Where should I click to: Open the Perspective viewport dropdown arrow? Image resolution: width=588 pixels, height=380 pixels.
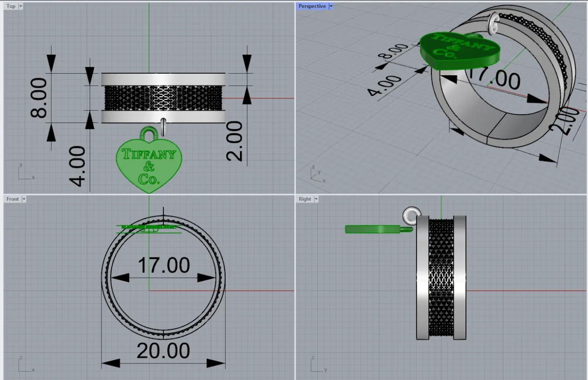point(331,6)
